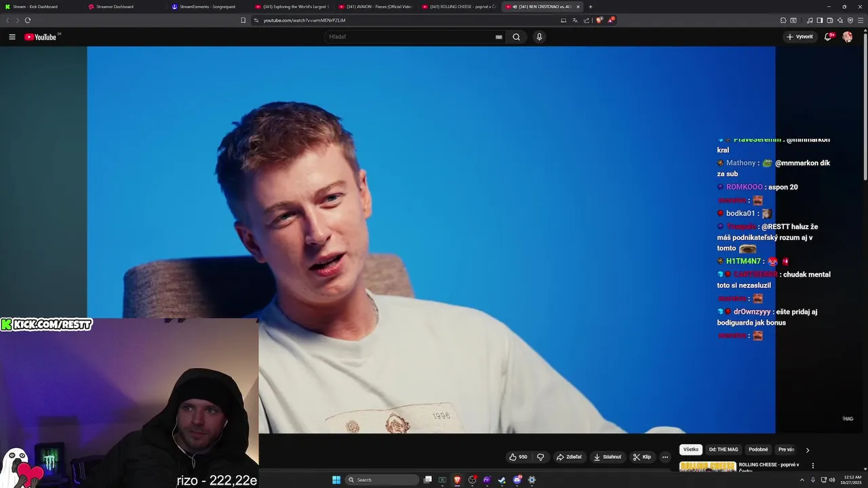Open browser extensions puzzle icon
Viewport: 868px width, 488px height.
click(783, 20)
